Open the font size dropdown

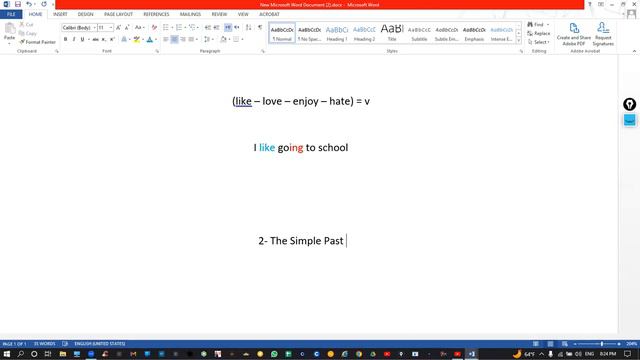point(111,27)
